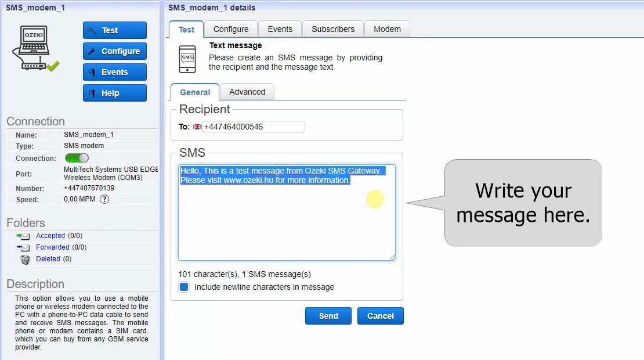The image size is (644, 360).
Task: Click the UK flag in the recipient field
Action: click(x=197, y=127)
